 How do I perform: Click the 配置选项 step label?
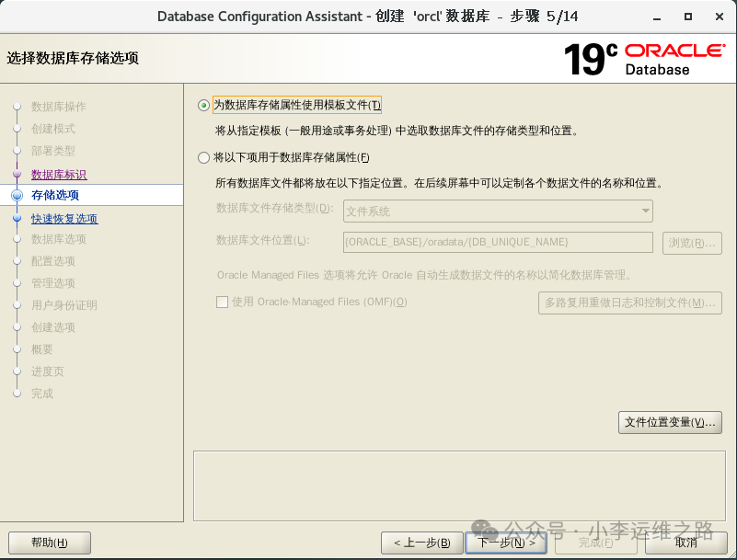point(53,261)
